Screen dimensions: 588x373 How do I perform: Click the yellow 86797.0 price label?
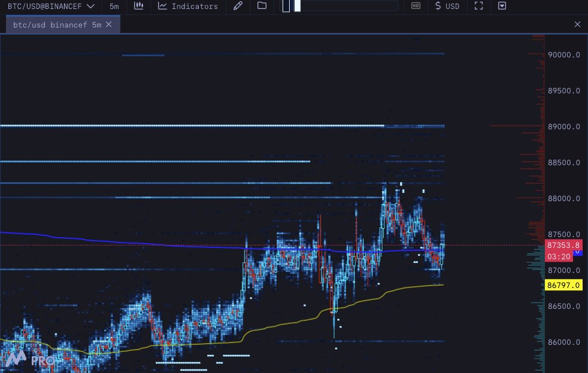pos(563,285)
